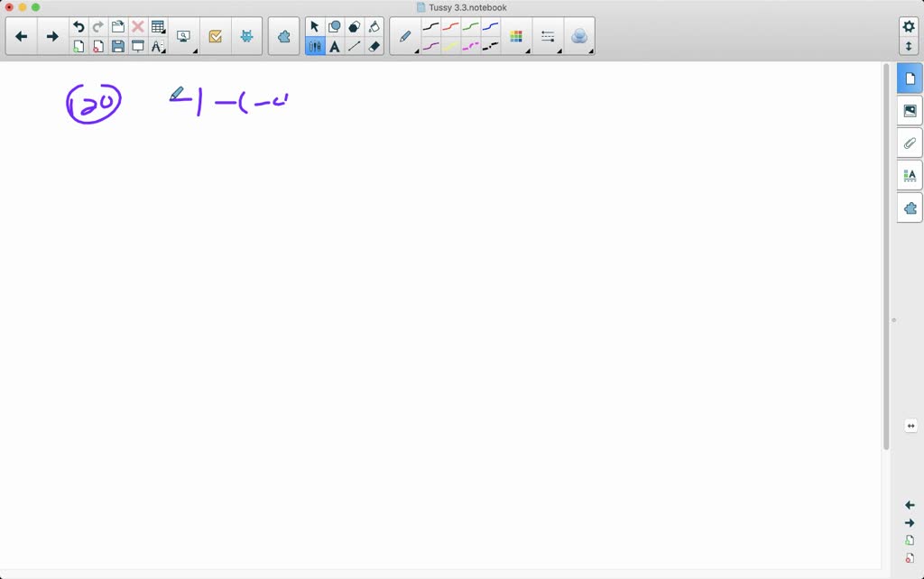Choose the Fill paint bucket tool
The width and height of the screenshot is (924, 579).
374,27
